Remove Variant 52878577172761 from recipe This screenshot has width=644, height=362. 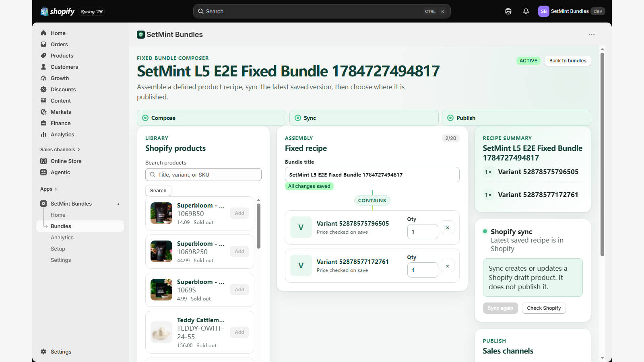[448, 266]
